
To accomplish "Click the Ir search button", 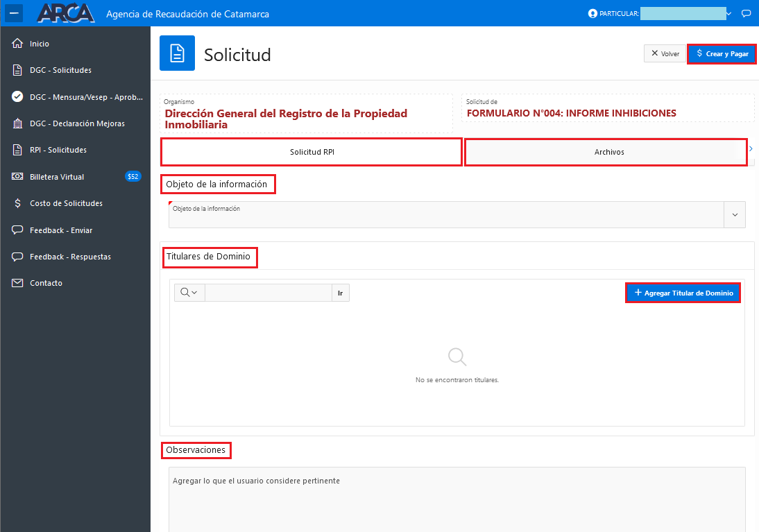I will 340,293.
